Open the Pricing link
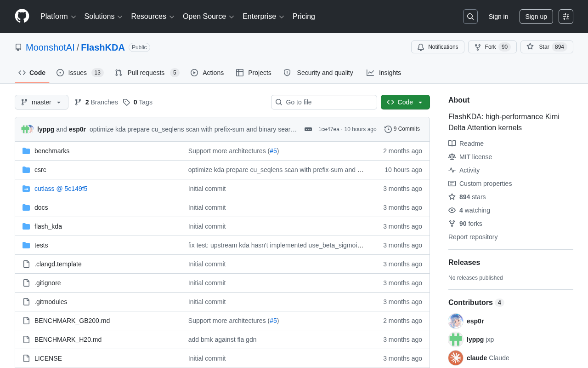The image size is (588, 368). (x=304, y=17)
